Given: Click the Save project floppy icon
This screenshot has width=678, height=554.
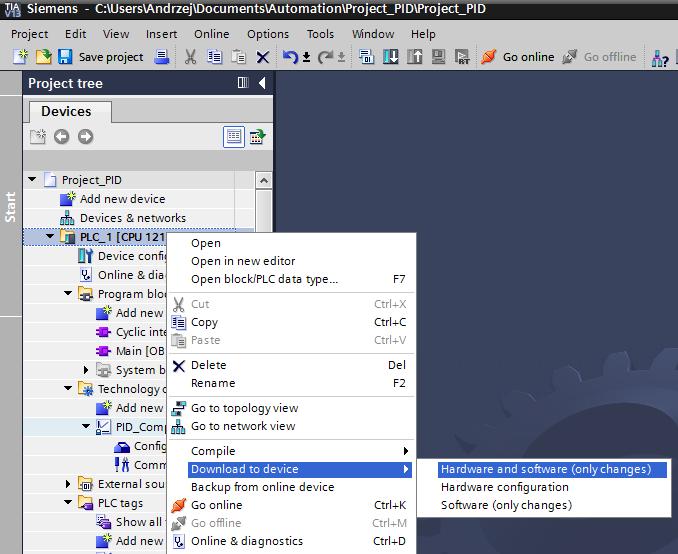Looking at the screenshot, I should click(x=65, y=57).
